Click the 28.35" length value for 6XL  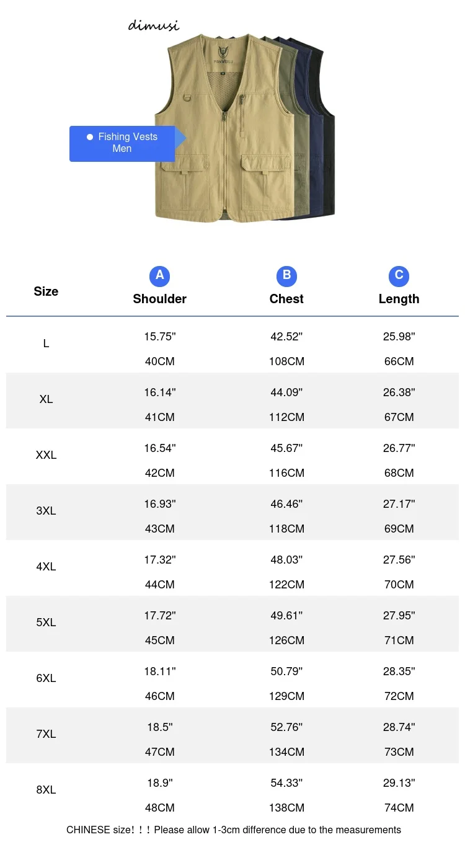coord(399,671)
